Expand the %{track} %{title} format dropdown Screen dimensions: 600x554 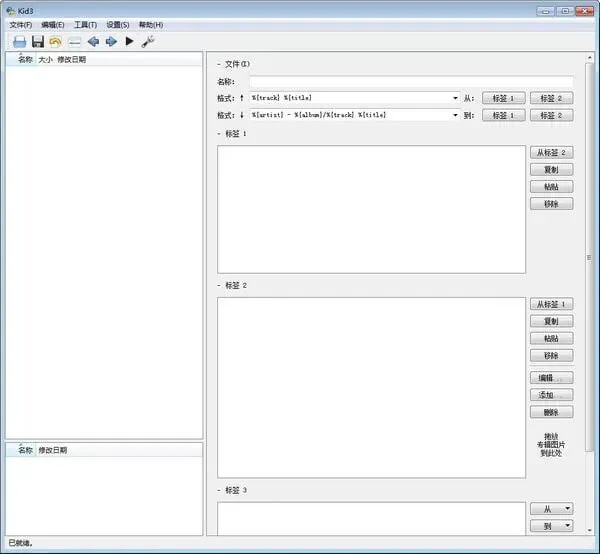(x=455, y=98)
